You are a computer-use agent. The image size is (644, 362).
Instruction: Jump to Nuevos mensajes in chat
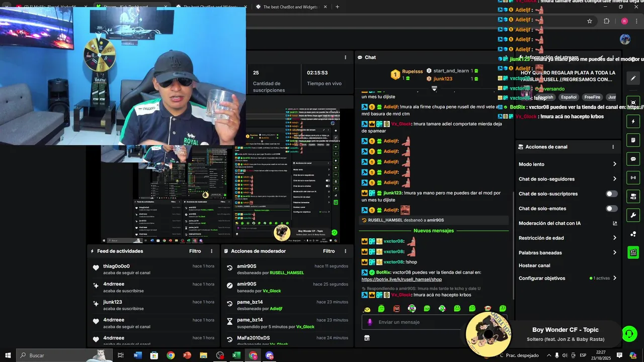click(x=434, y=231)
